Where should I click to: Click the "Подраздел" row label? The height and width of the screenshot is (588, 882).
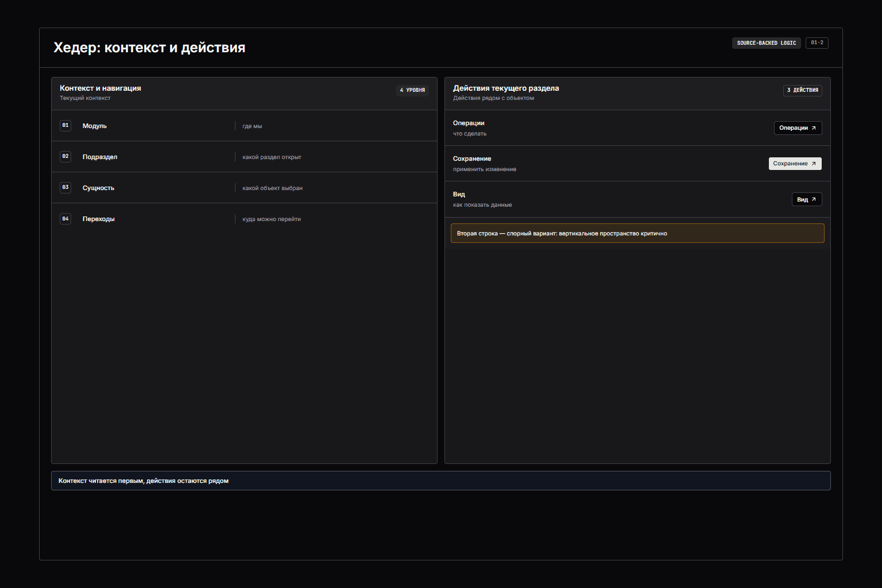point(100,157)
